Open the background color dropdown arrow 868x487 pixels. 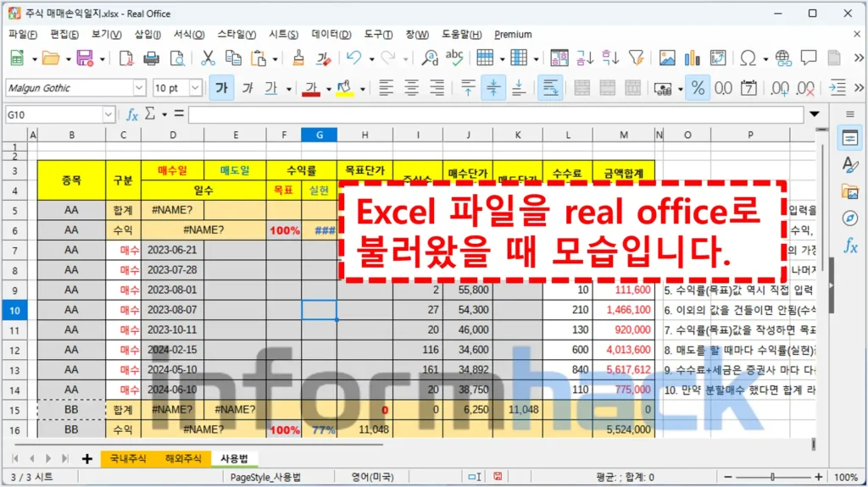362,89
